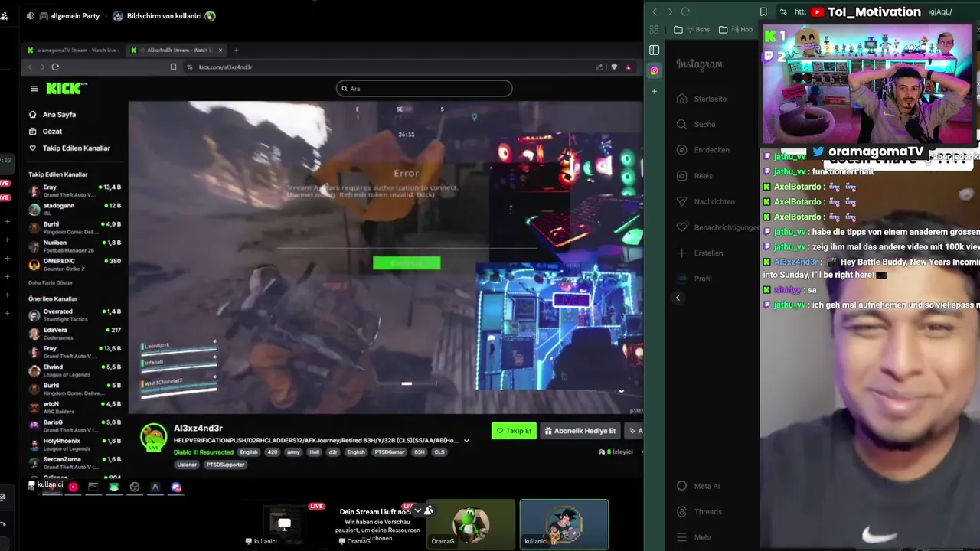Click the Ara search field on Kick
980x551 pixels.
pos(424,89)
